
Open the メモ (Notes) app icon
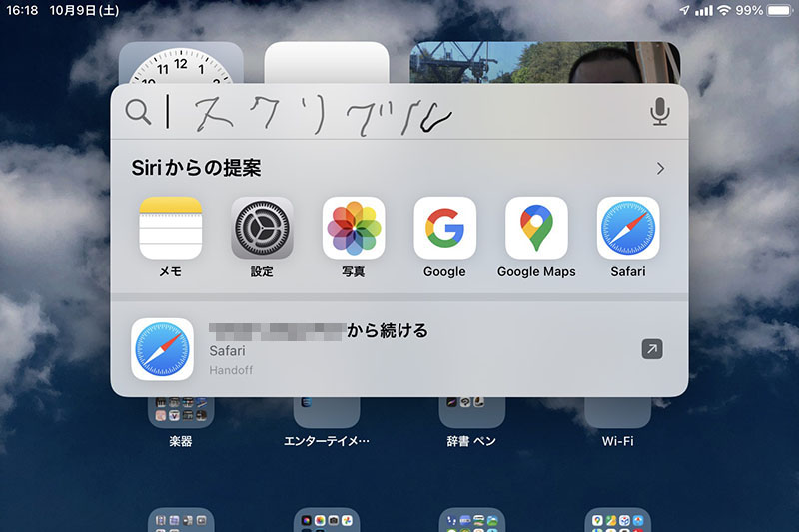170,228
